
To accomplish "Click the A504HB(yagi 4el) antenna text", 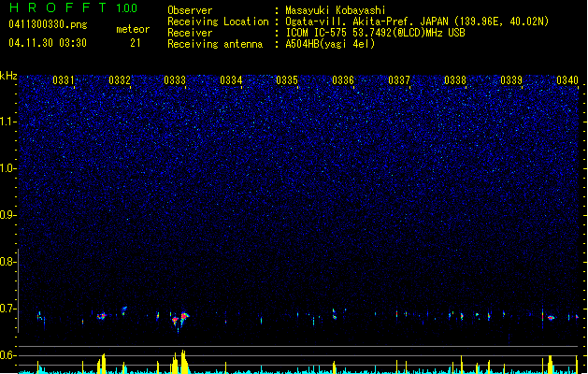I will tap(330, 44).
